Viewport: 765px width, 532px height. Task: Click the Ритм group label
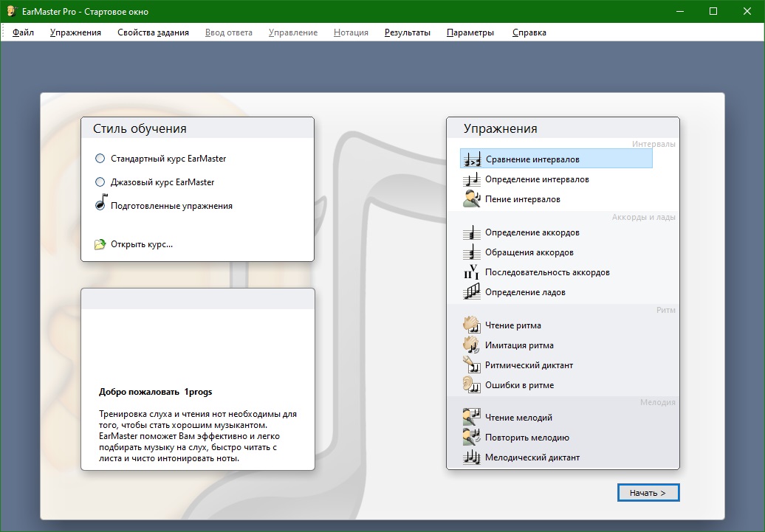pyautogui.click(x=666, y=310)
